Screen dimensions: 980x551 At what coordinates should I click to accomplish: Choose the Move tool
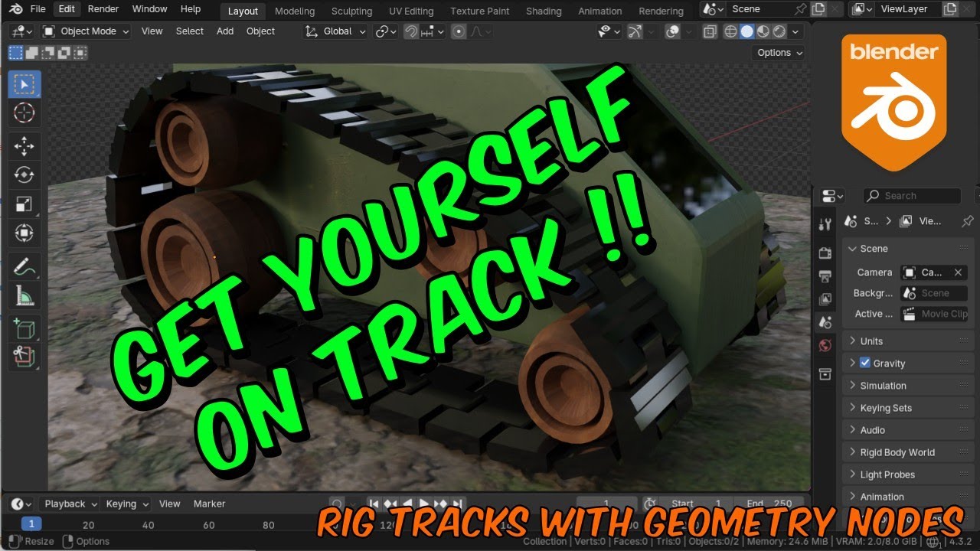point(24,146)
